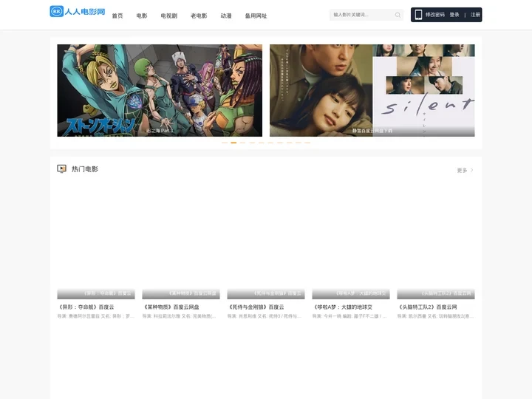Select the first carousel indicator dash

click(x=225, y=143)
